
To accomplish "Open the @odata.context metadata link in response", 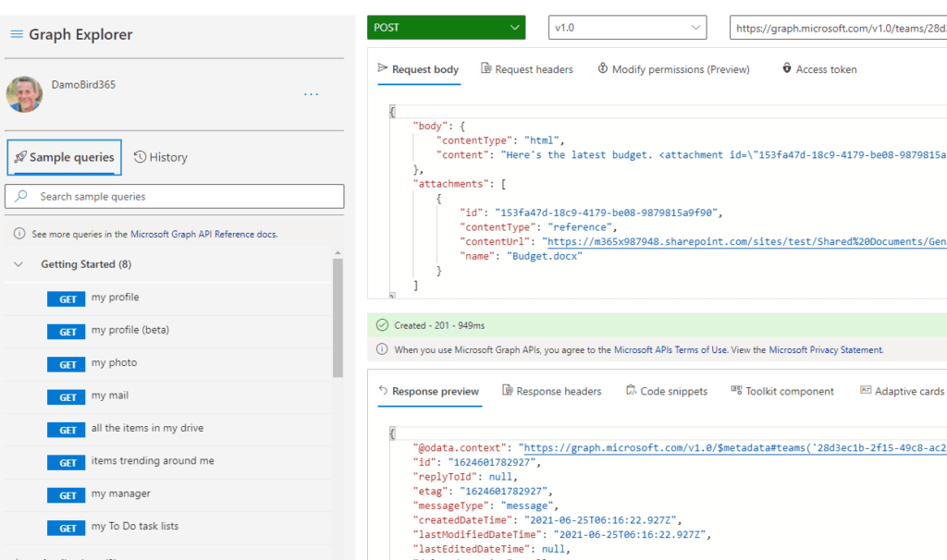I will point(735,448).
